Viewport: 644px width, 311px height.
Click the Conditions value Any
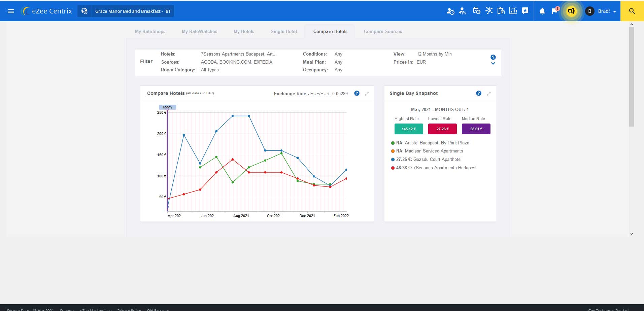click(x=338, y=54)
